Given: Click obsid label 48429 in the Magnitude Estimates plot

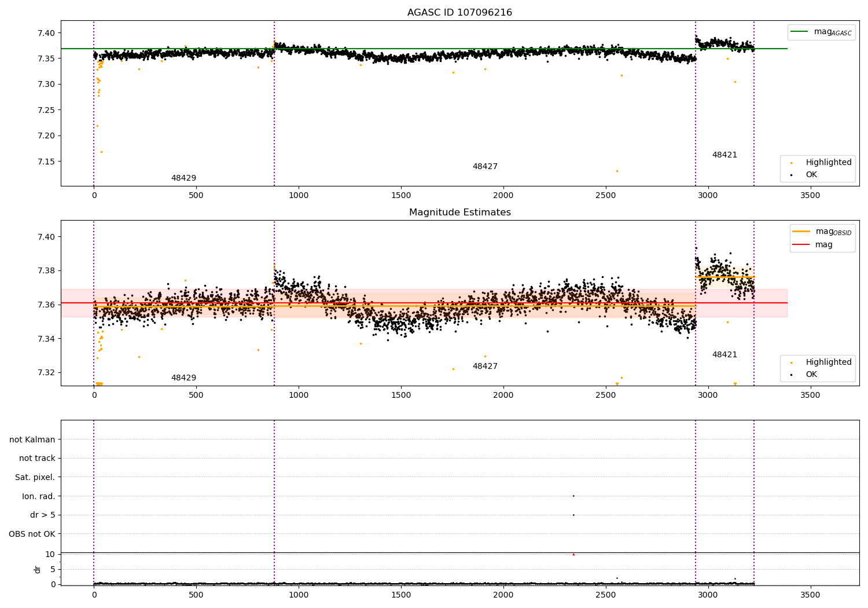Looking at the screenshot, I should 183,378.
